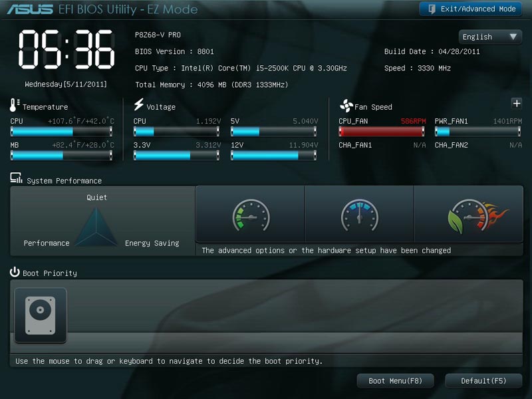Click the '11.904V' 12V value

303,145
